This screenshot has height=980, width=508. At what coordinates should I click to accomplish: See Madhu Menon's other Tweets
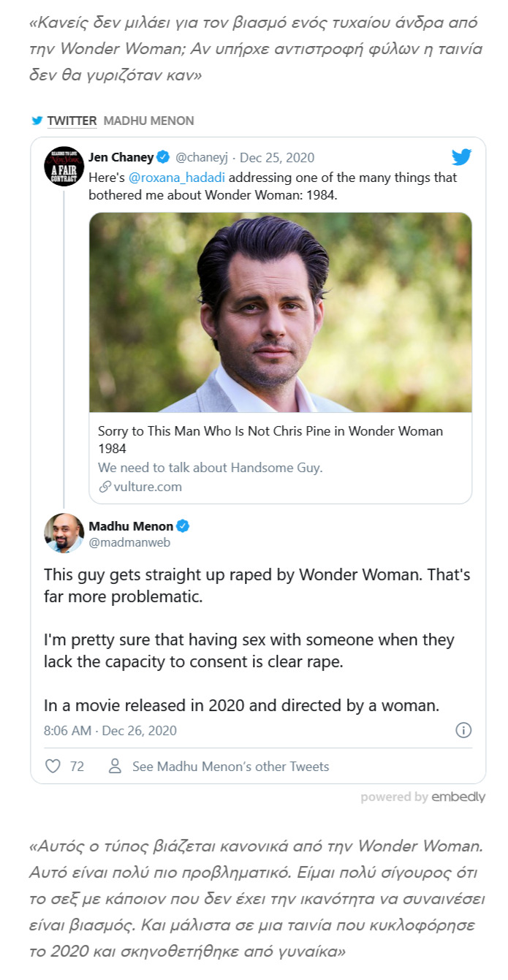[x=230, y=767]
